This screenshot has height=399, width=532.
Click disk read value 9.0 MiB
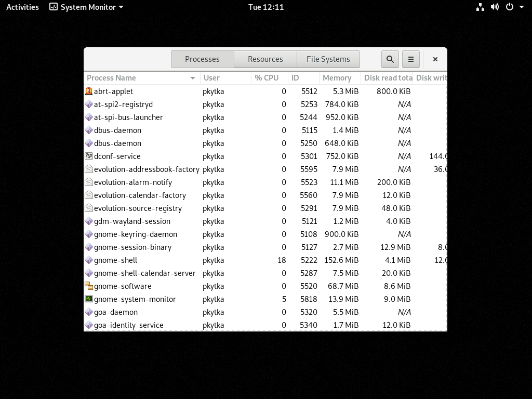[x=397, y=299]
